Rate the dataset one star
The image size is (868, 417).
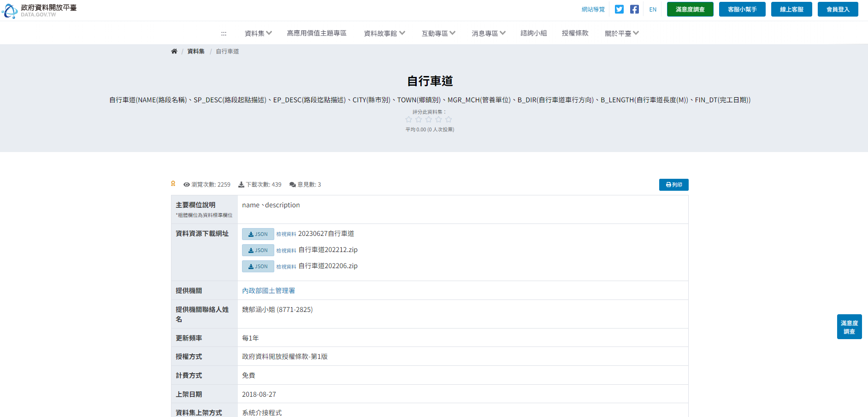[x=408, y=119]
